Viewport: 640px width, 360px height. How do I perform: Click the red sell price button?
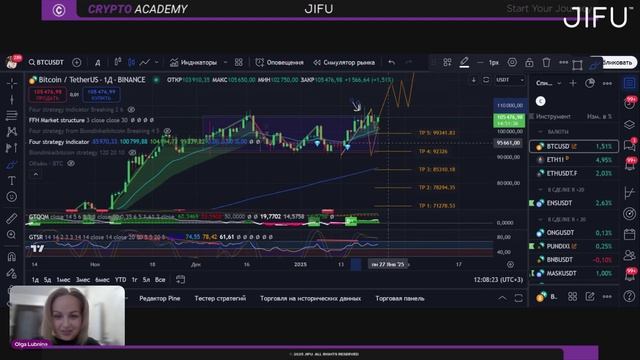(48, 95)
